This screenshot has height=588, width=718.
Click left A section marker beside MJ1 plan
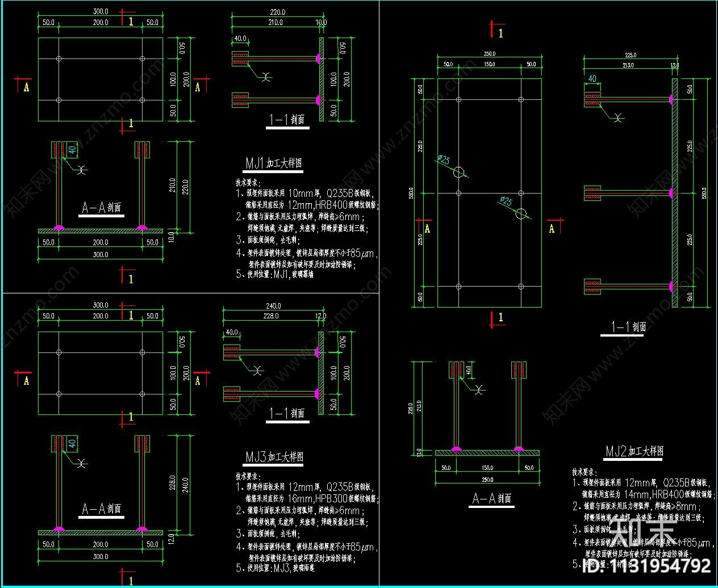(24, 86)
